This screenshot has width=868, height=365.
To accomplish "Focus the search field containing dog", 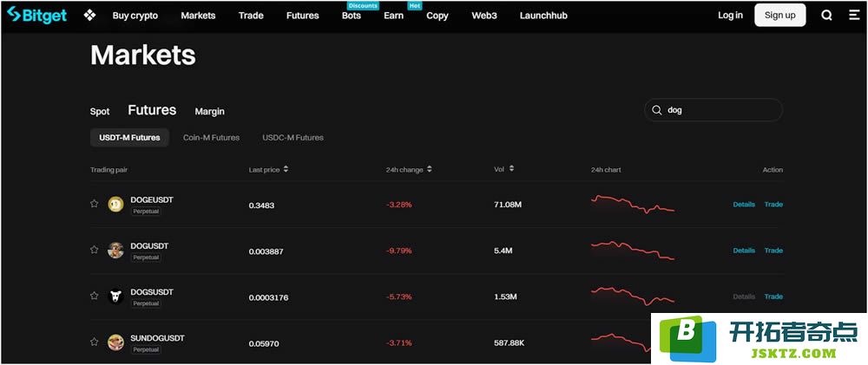I will click(x=713, y=110).
